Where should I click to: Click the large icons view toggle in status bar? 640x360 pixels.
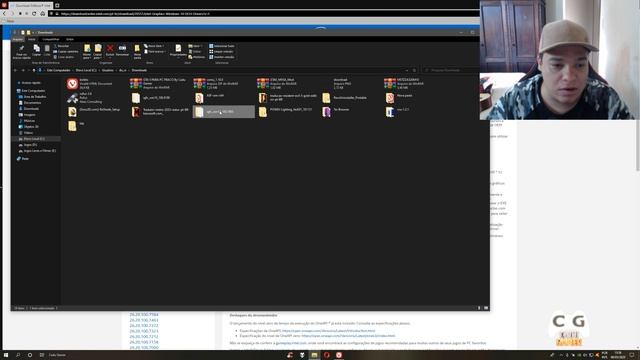pyautogui.click(x=486, y=308)
